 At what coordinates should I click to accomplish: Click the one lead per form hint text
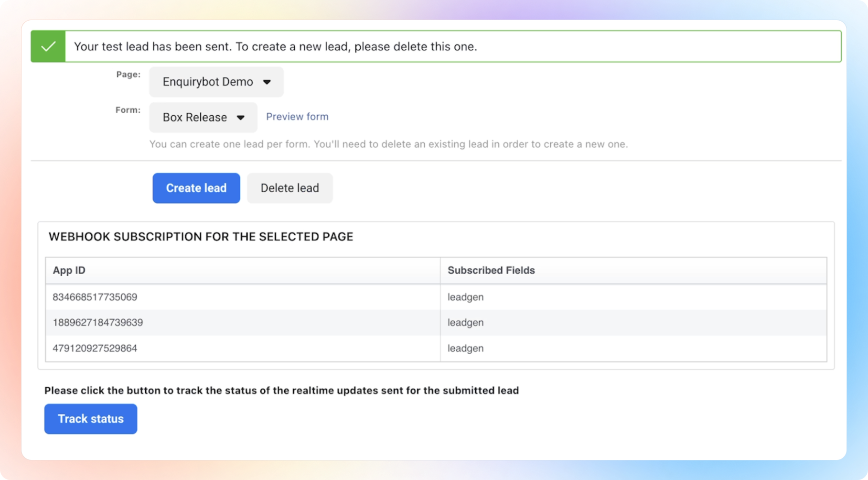pos(388,144)
